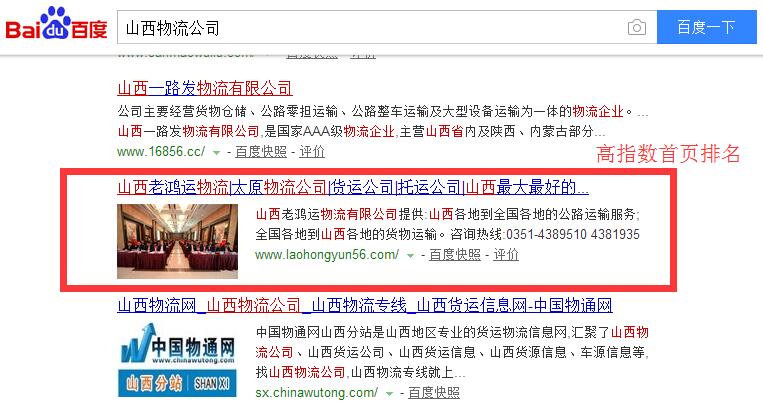The height and width of the screenshot is (404, 763).
Task: Open 山西物流网_山西物流公司 中国物通网 result title
Action: click(365, 306)
